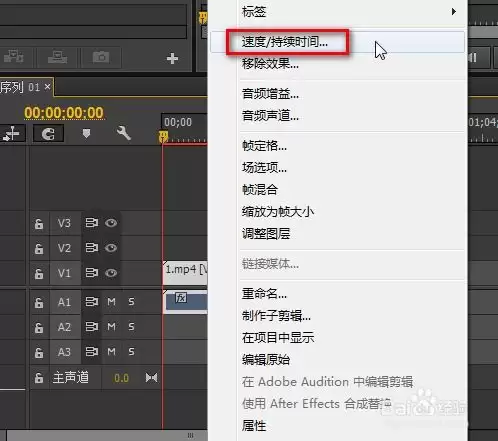The width and height of the screenshot is (498, 441).
Task: Add a marker with the marker icon
Action: (86, 134)
